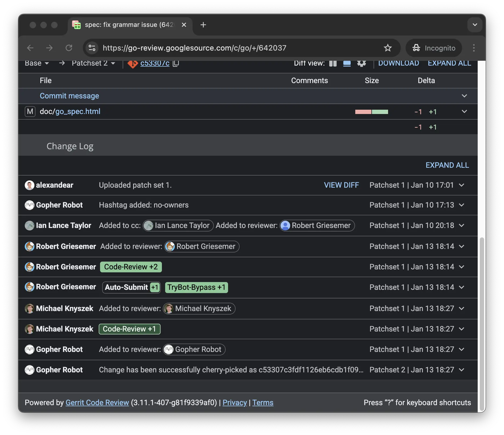This screenshot has height=435, width=504.
Task: Reload the page
Action: click(x=69, y=48)
